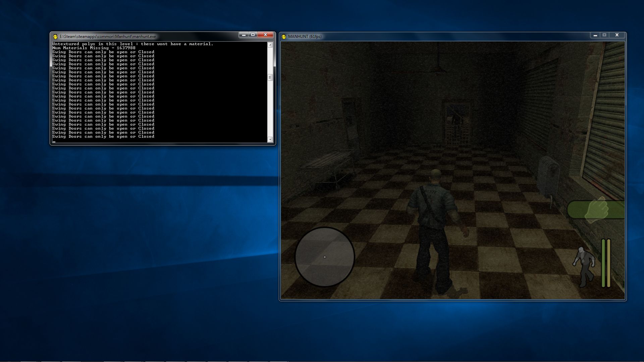The width and height of the screenshot is (644, 362).
Task: Close the manhunt.exe console window
Action: click(x=265, y=35)
